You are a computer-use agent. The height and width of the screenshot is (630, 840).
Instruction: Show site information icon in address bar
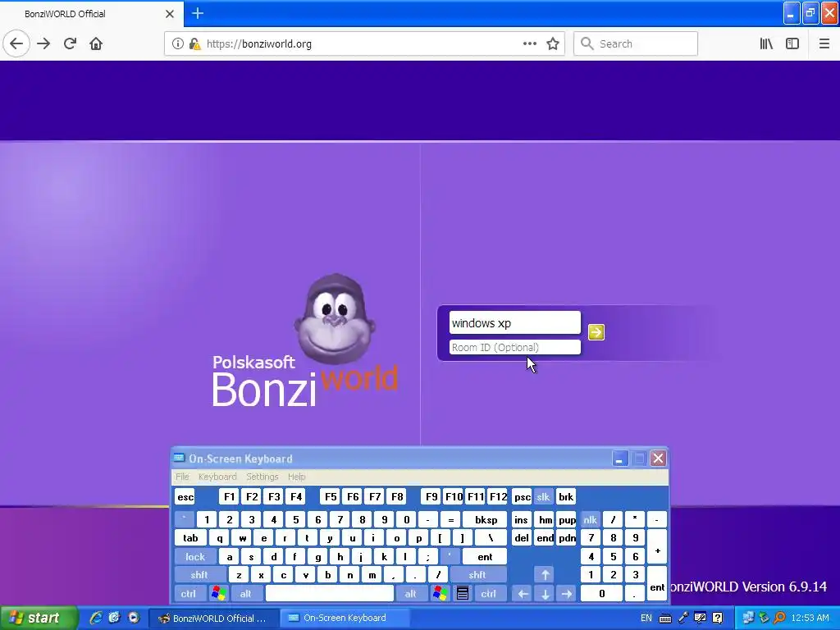click(x=178, y=44)
